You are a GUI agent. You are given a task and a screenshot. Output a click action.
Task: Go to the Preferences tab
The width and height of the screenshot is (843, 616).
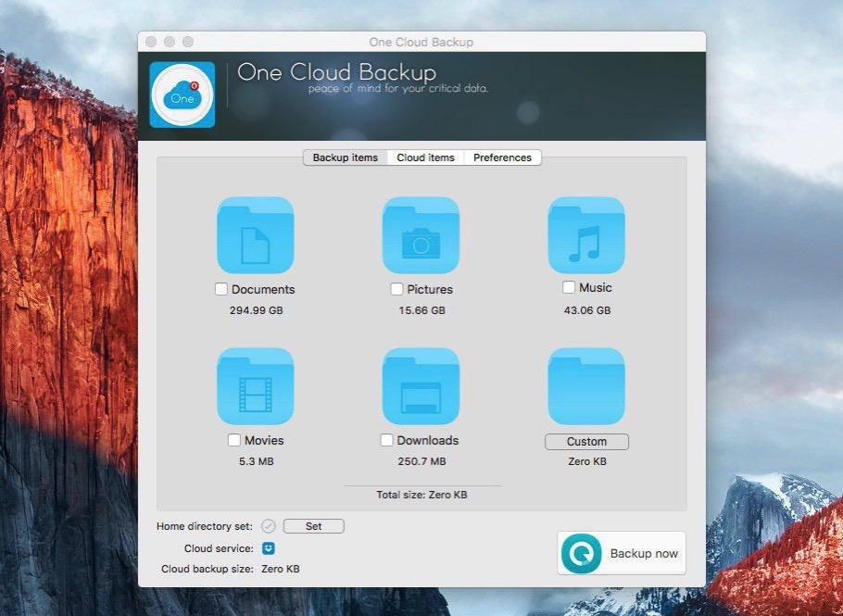[502, 157]
